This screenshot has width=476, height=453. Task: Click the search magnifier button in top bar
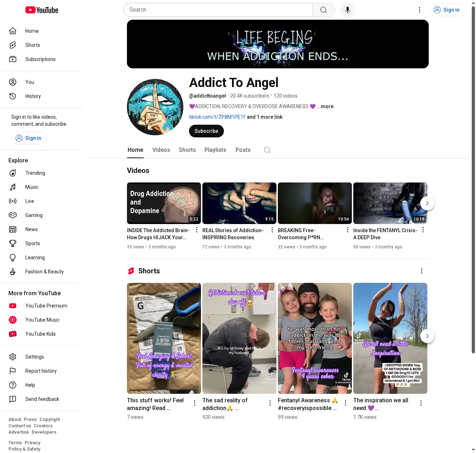click(323, 10)
